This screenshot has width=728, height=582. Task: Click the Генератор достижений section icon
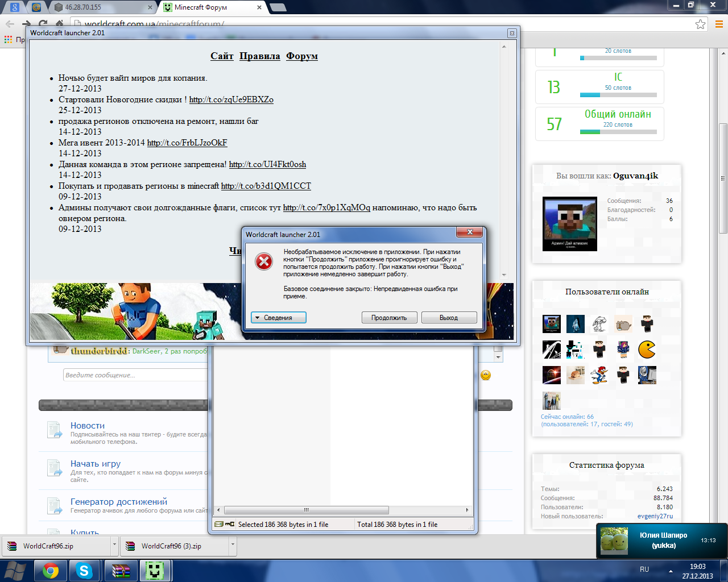coord(55,506)
